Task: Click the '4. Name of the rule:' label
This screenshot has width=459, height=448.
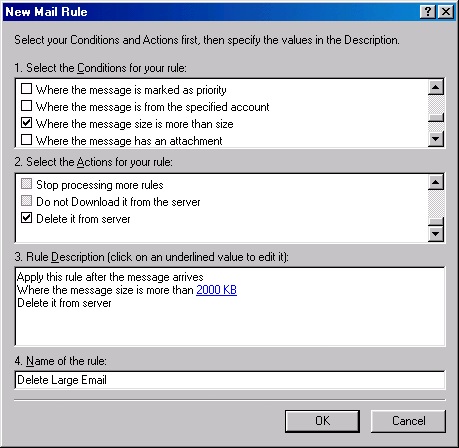Action: [60, 361]
